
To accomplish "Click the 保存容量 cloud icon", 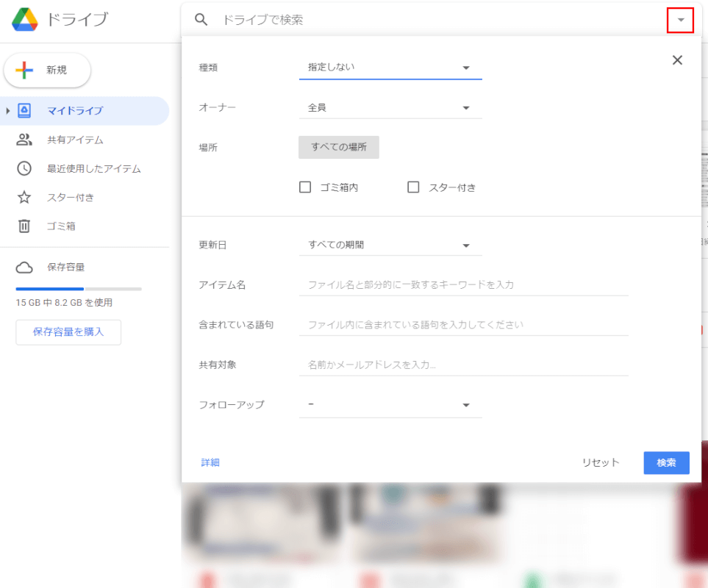I will (25, 267).
